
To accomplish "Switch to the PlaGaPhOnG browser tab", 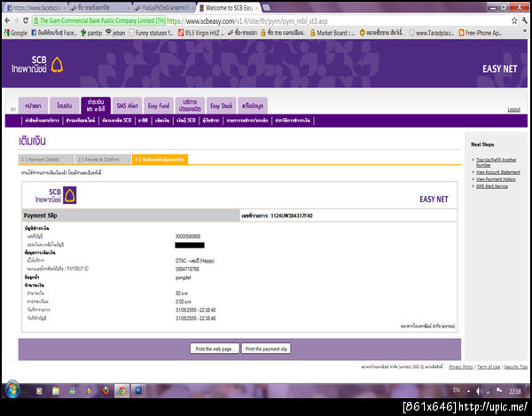I will pyautogui.click(x=164, y=7).
